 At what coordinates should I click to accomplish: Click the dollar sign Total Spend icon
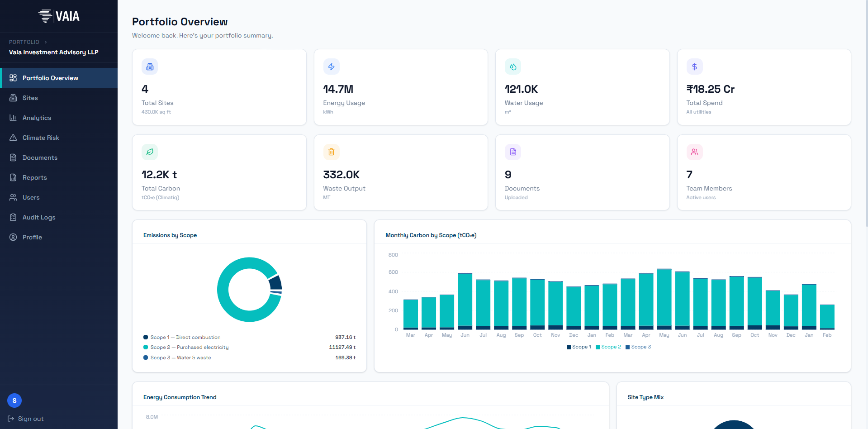[694, 67]
